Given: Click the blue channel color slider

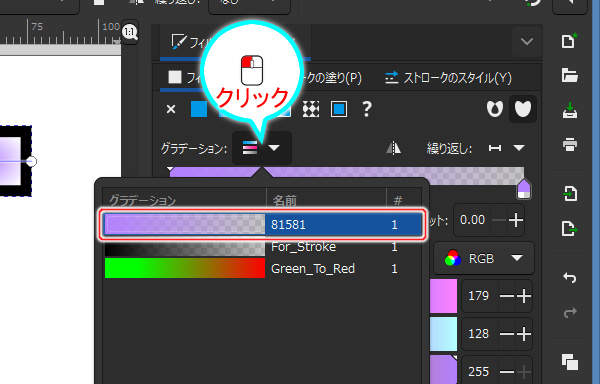Looking at the screenshot, I should coord(443,369).
